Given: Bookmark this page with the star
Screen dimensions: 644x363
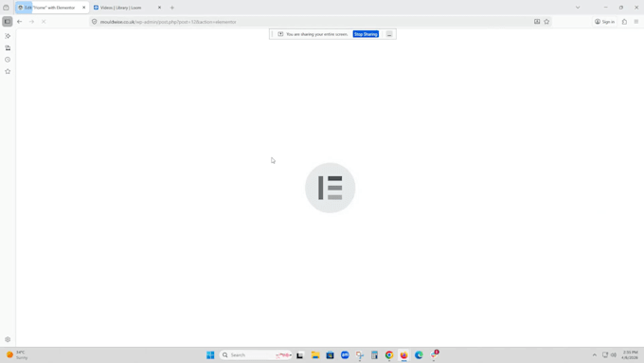Looking at the screenshot, I should pos(546,22).
